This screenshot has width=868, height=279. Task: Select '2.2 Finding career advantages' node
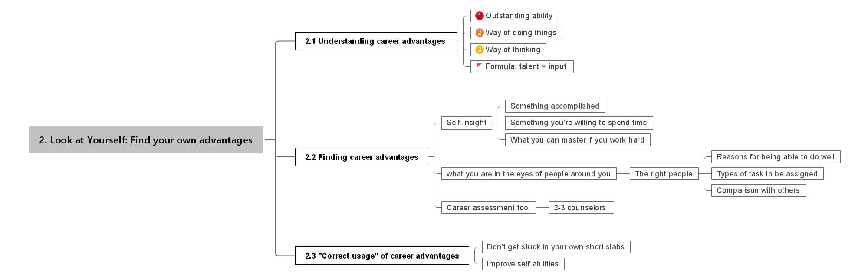(362, 157)
